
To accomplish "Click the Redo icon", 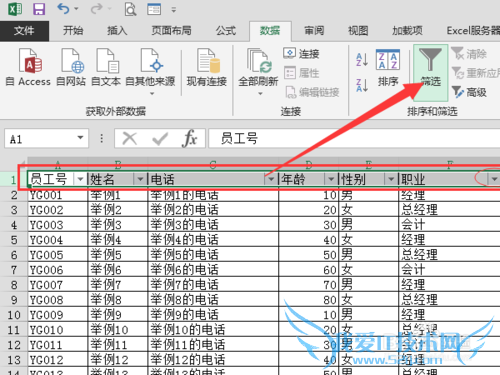I will click(x=96, y=9).
